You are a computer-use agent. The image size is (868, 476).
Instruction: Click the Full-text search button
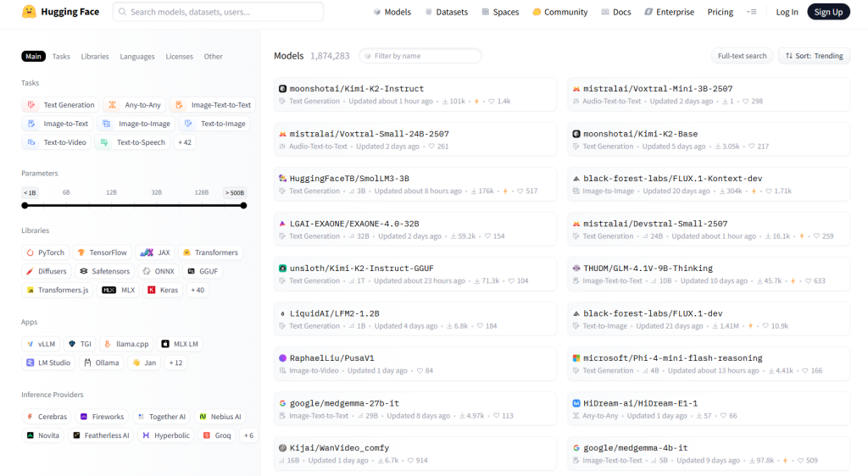pyautogui.click(x=742, y=56)
